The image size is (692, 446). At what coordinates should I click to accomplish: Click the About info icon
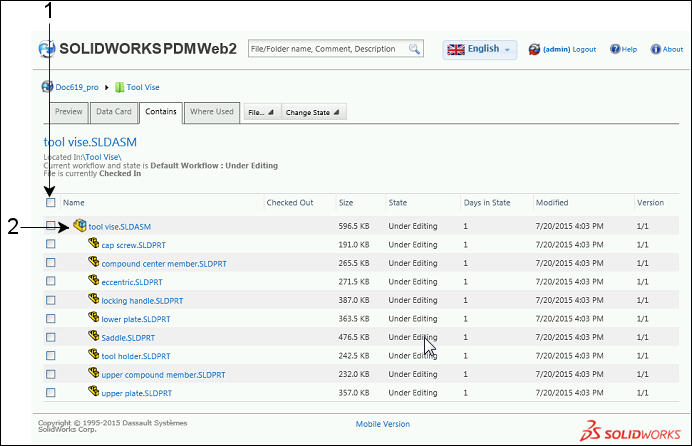[x=656, y=49]
